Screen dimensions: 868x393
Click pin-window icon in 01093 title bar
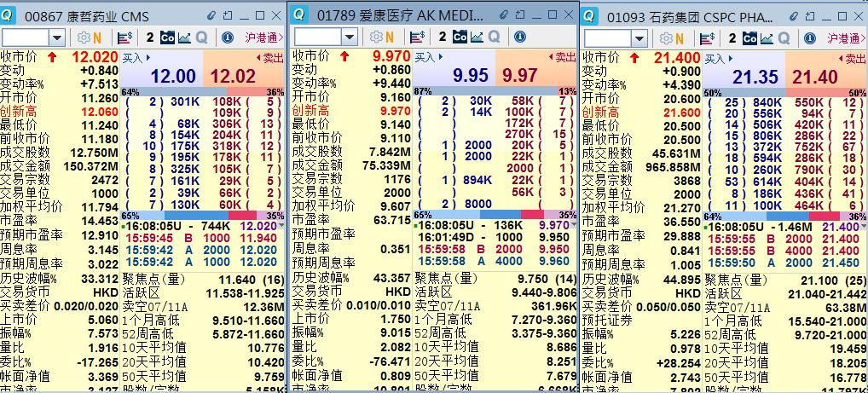[809, 16]
